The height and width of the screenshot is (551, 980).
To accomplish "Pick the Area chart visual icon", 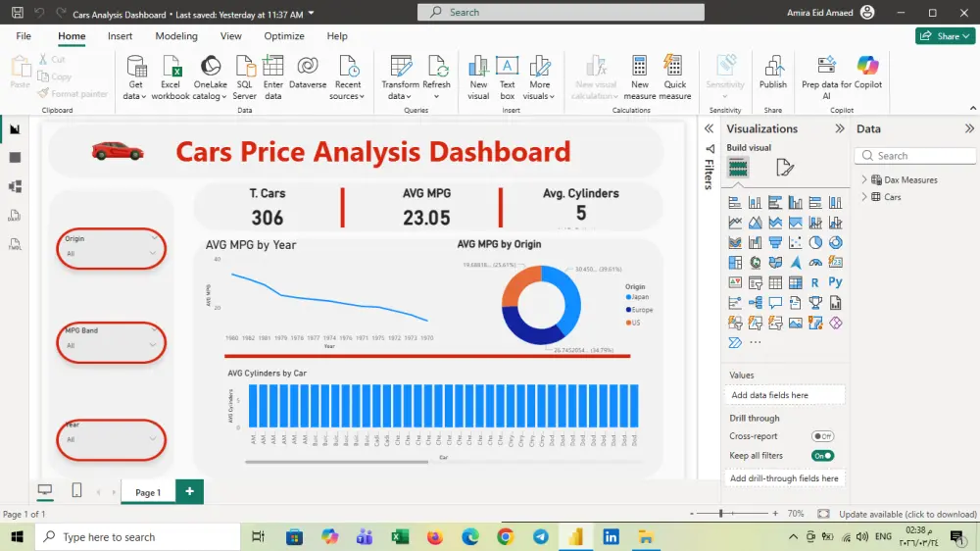I will (755, 223).
